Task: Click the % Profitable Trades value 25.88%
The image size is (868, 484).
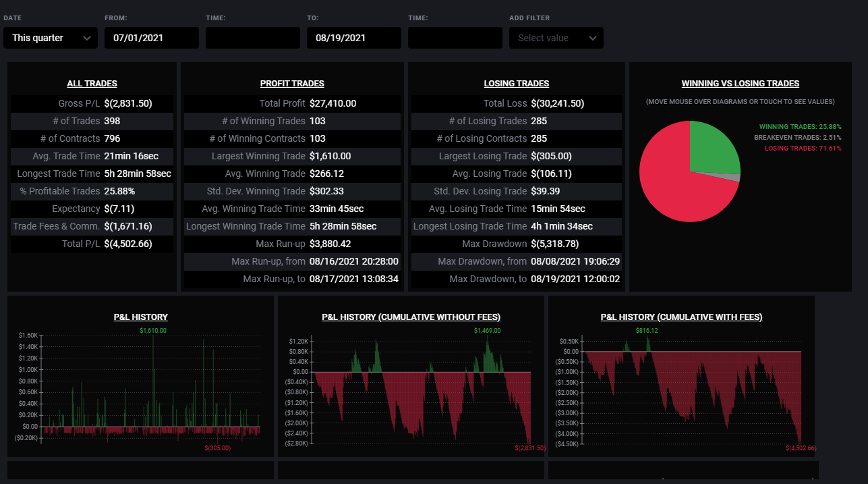Action: point(119,191)
